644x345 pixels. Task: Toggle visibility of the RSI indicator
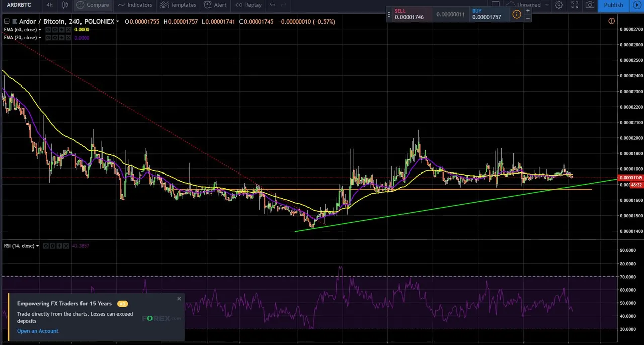coord(46,246)
